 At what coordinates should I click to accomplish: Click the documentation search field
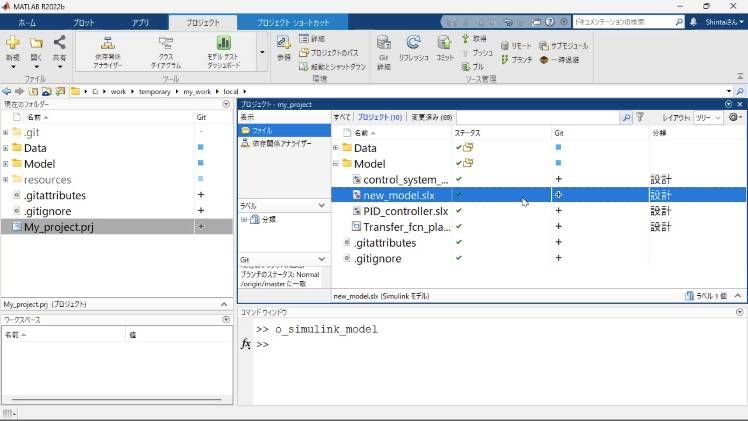[x=624, y=21]
